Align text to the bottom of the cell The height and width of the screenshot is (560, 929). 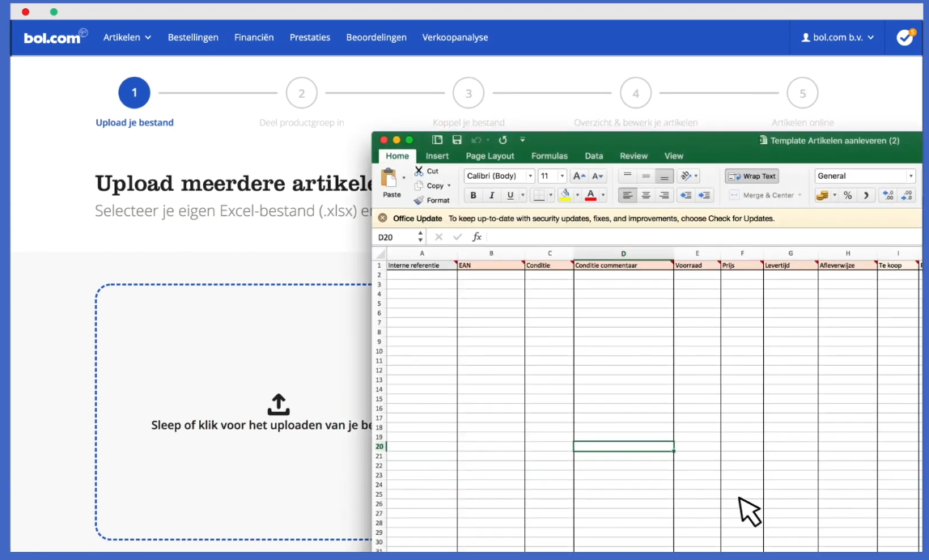click(x=664, y=176)
